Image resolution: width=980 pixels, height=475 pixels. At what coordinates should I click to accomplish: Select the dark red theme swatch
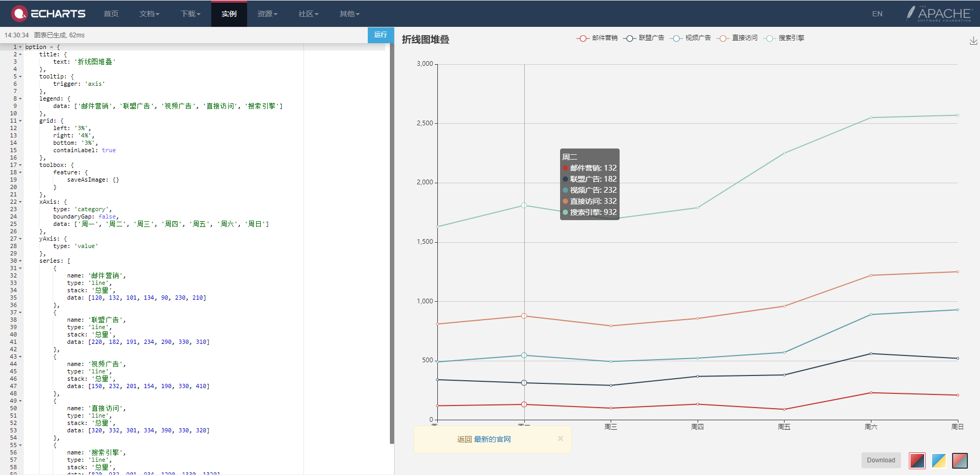pyautogui.click(x=917, y=460)
